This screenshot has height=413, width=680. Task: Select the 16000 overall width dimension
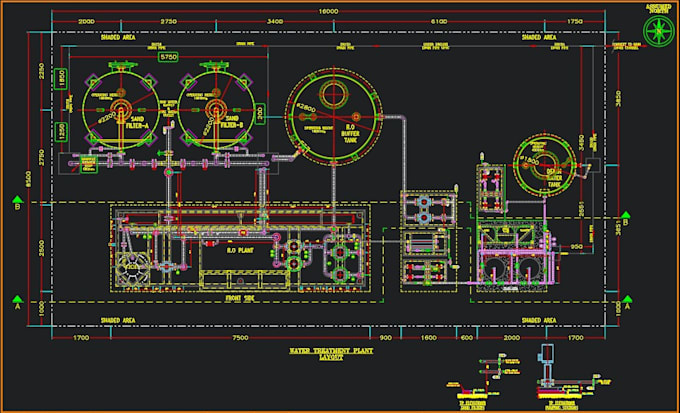point(328,12)
